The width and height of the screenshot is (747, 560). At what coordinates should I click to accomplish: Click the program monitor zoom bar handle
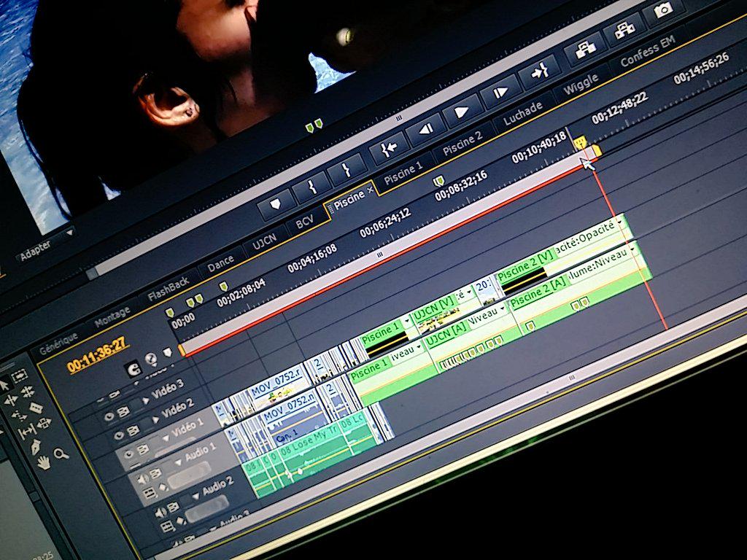(399, 117)
